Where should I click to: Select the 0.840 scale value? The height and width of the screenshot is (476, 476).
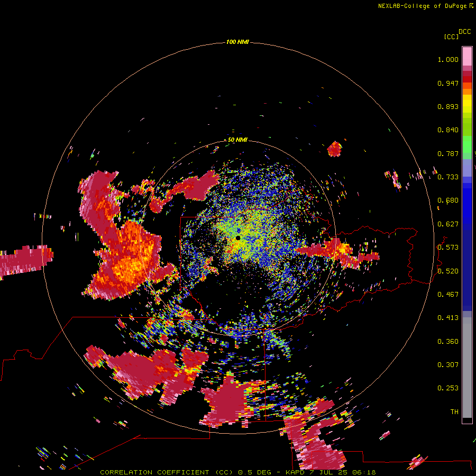tap(448, 130)
